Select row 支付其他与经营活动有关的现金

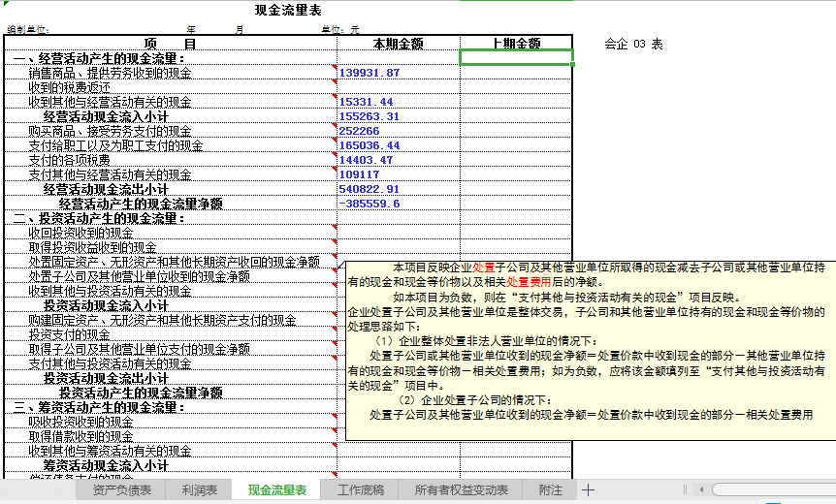(x=171, y=174)
